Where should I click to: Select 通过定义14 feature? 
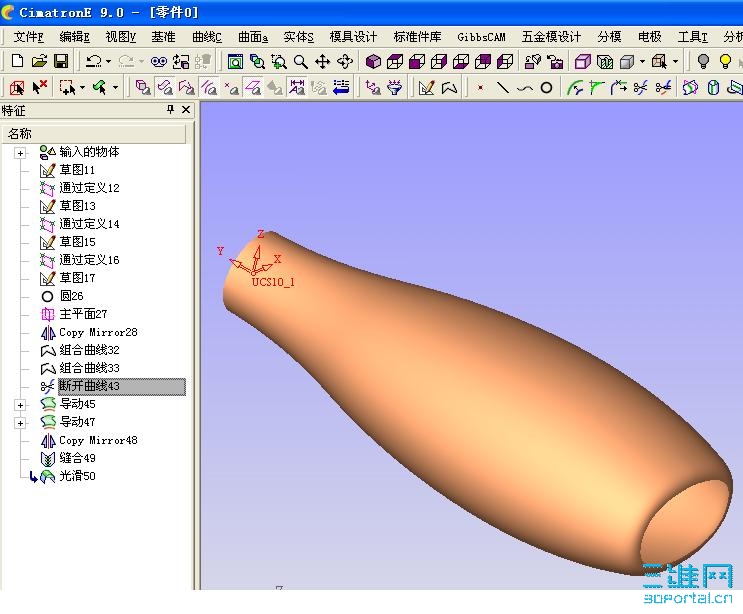pyautogui.click(x=89, y=224)
